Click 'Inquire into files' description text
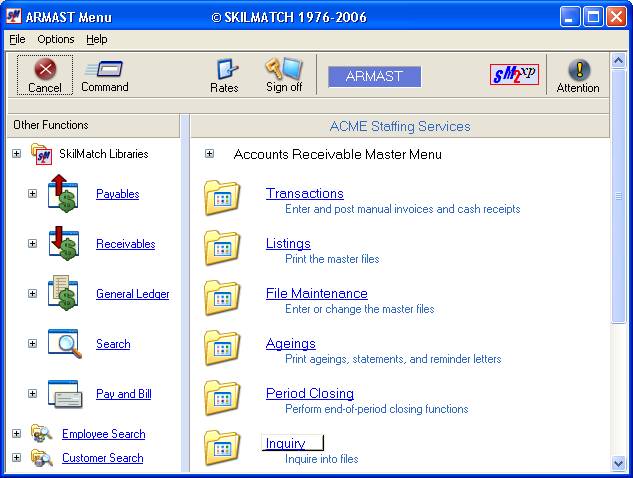 (x=322, y=459)
